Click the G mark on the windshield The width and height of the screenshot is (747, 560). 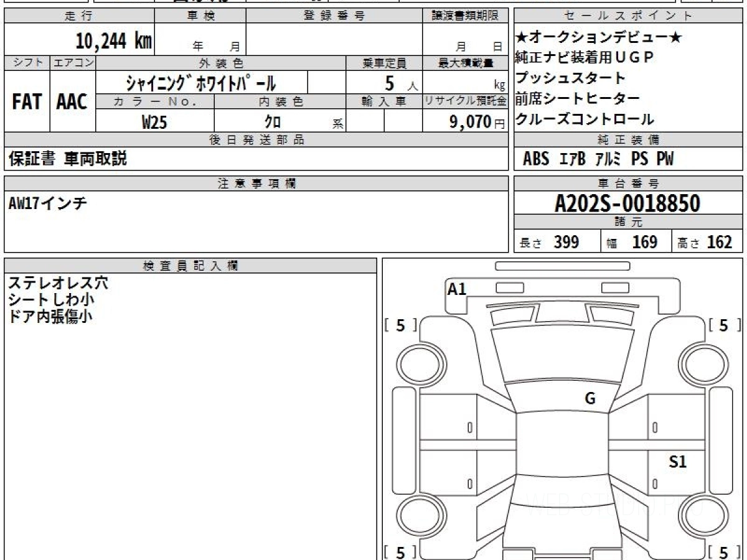tap(590, 399)
